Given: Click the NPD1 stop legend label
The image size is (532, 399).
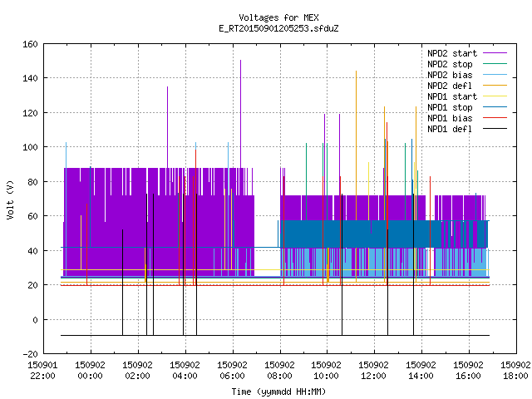Looking at the screenshot, I should 450,107.
